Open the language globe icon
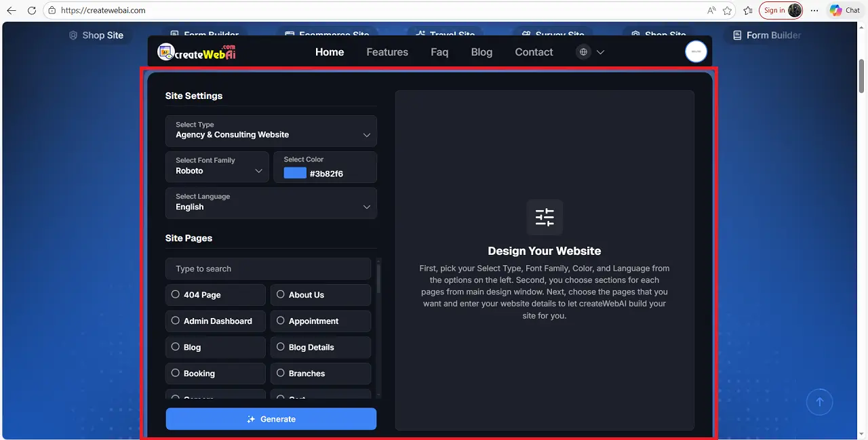 coord(583,52)
